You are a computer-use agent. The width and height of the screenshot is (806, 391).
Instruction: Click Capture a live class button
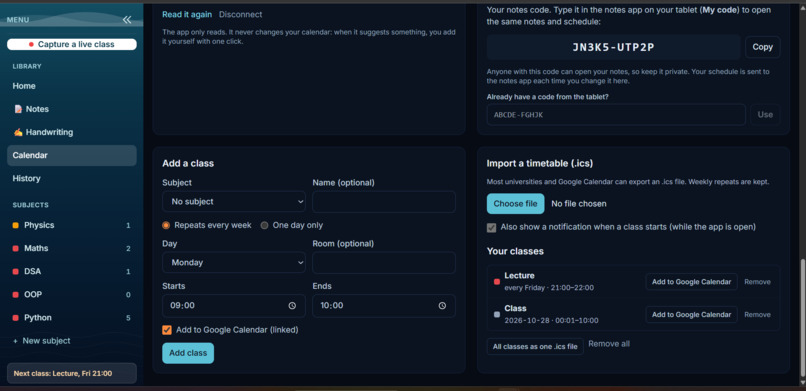tap(72, 45)
